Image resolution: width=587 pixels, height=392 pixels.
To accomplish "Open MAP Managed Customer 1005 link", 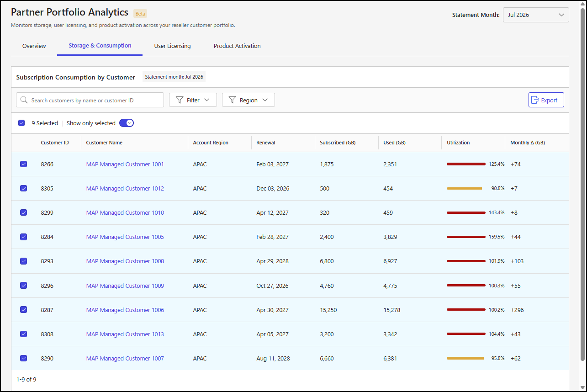I will [x=125, y=237].
